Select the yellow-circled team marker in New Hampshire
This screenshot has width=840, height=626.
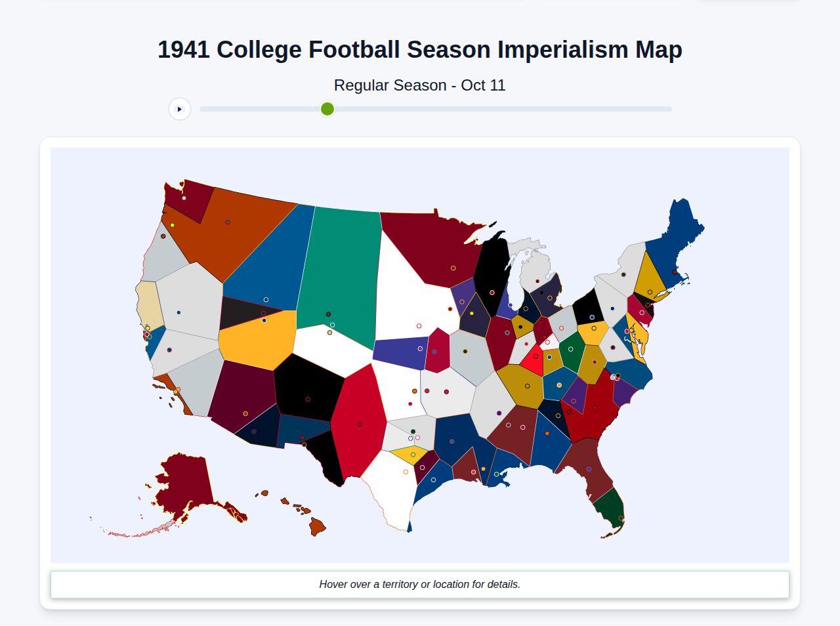[650, 291]
